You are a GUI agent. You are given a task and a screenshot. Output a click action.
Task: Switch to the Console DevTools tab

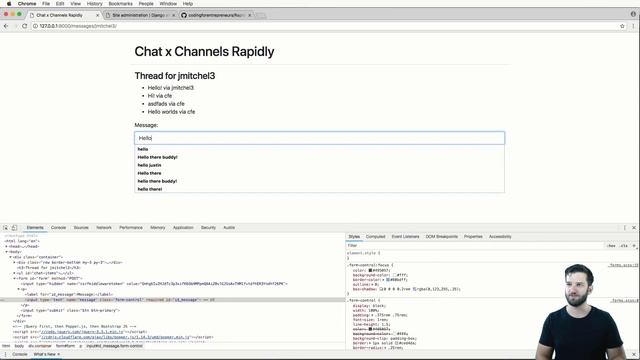(x=58, y=228)
